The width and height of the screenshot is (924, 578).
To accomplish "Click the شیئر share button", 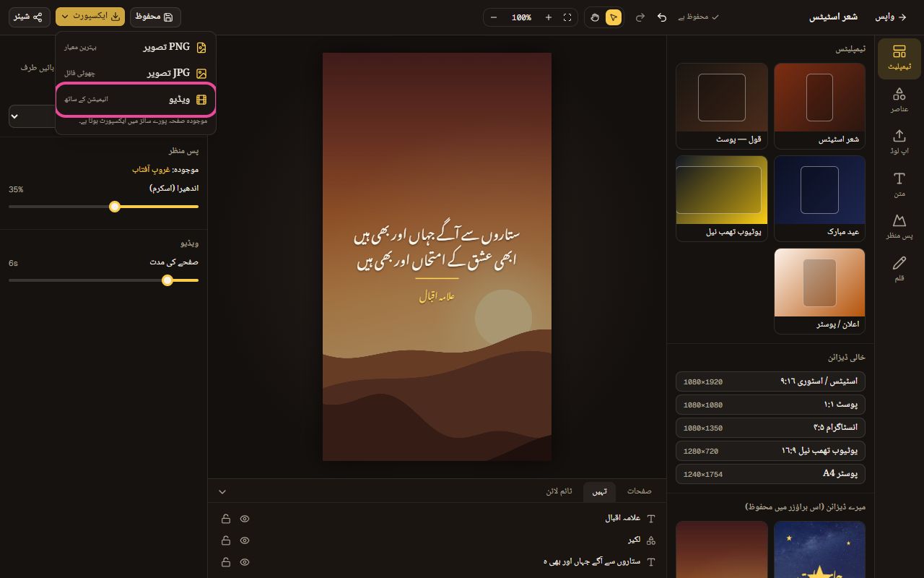I will click(x=29, y=17).
